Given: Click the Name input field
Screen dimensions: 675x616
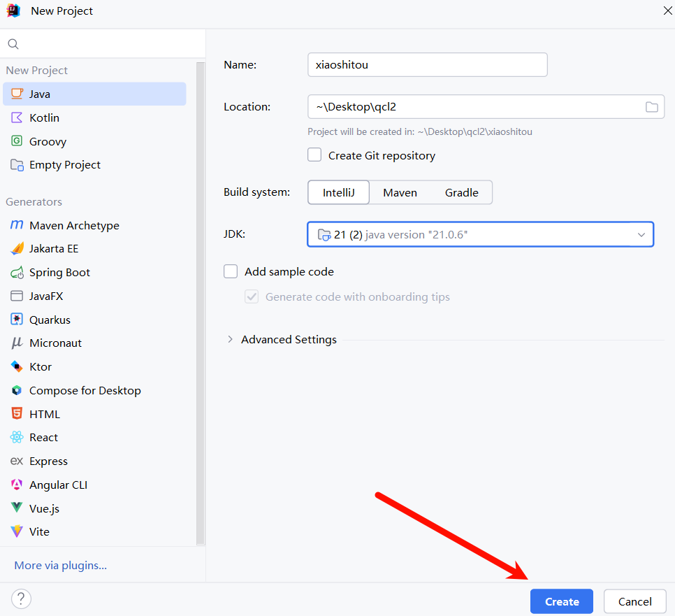Looking at the screenshot, I should (x=428, y=64).
